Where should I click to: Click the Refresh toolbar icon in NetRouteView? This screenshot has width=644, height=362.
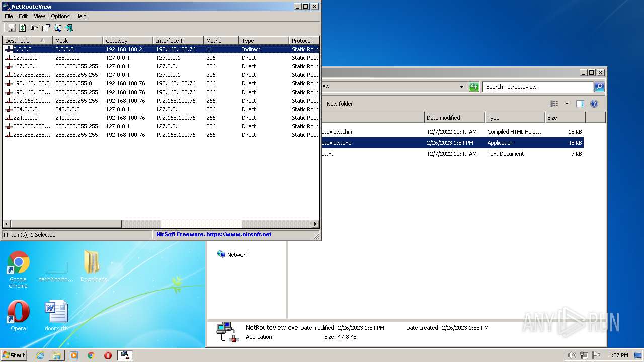pyautogui.click(x=23, y=28)
